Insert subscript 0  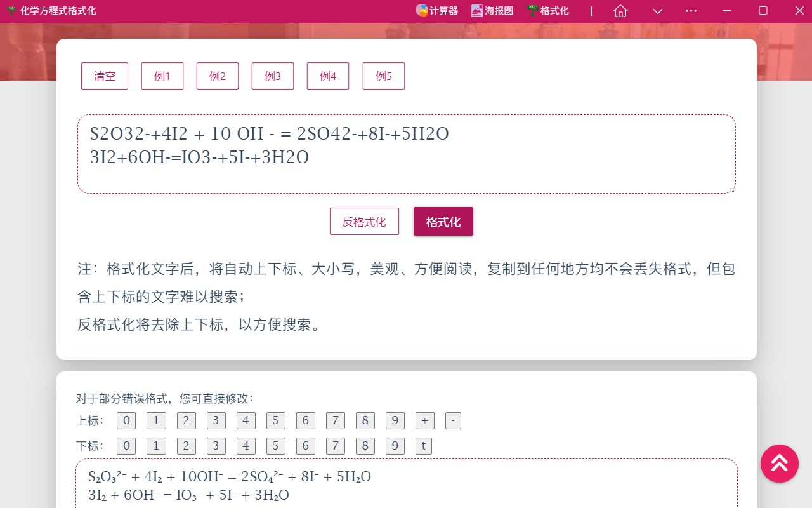(126, 446)
